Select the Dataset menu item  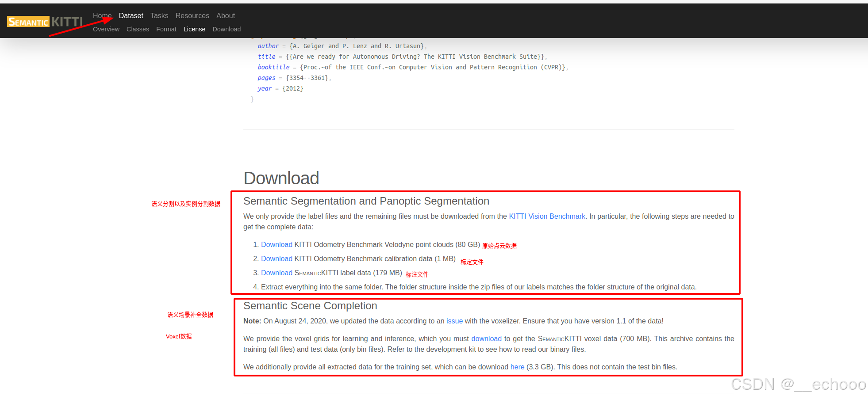131,15
